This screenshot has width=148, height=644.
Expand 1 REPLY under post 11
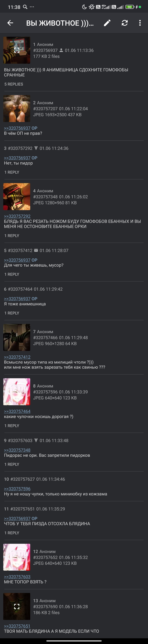(x=12, y=533)
